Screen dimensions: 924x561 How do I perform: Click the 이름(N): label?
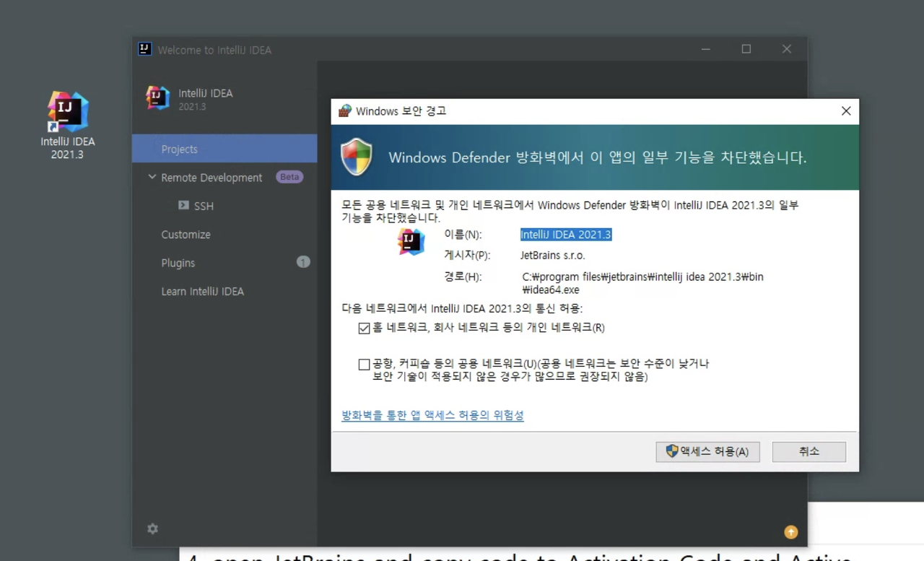click(x=463, y=235)
